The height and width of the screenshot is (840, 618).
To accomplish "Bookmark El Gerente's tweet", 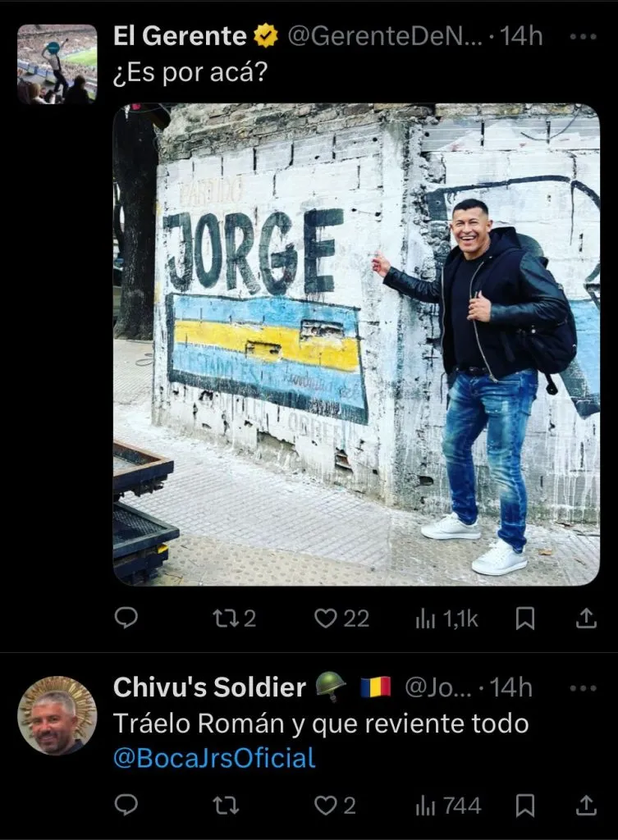I will (524, 619).
